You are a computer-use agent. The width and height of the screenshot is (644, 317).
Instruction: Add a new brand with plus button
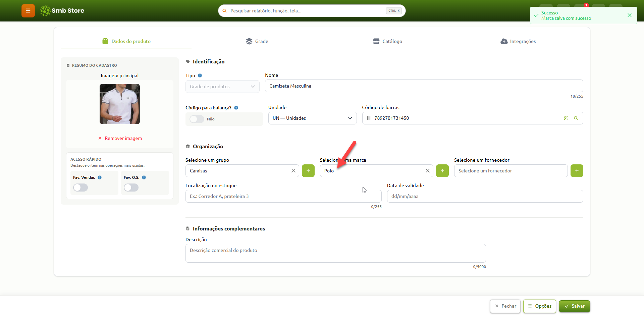[442, 171]
